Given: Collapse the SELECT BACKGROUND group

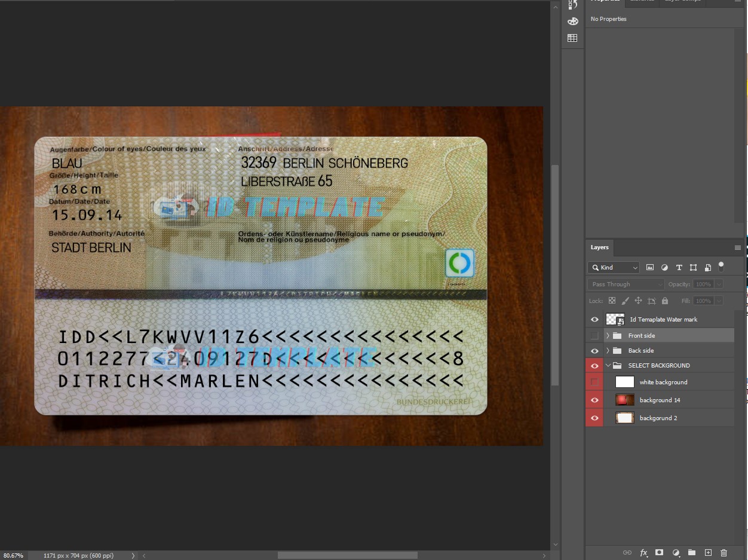Looking at the screenshot, I should point(608,366).
